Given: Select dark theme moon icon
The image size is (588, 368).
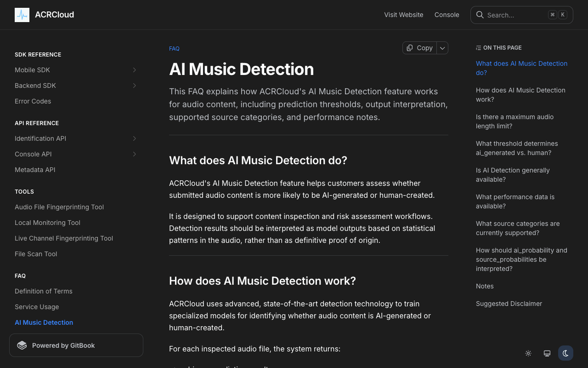Looking at the screenshot, I should [565, 353].
